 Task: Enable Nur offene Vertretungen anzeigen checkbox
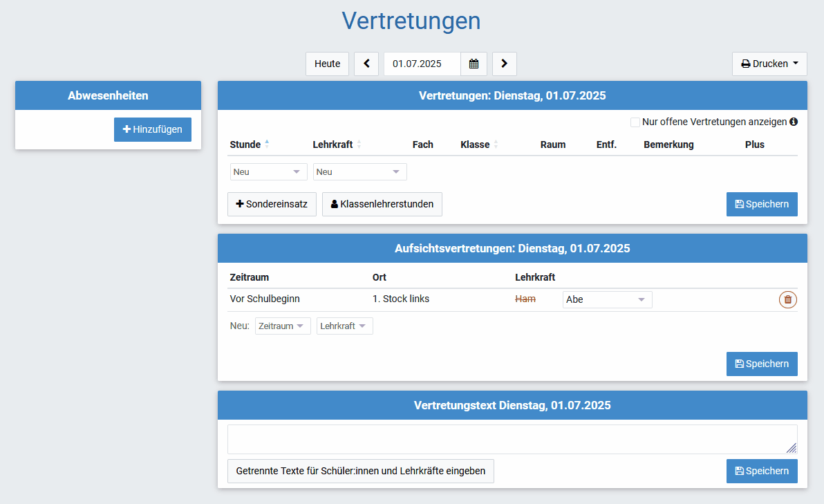[x=635, y=122]
